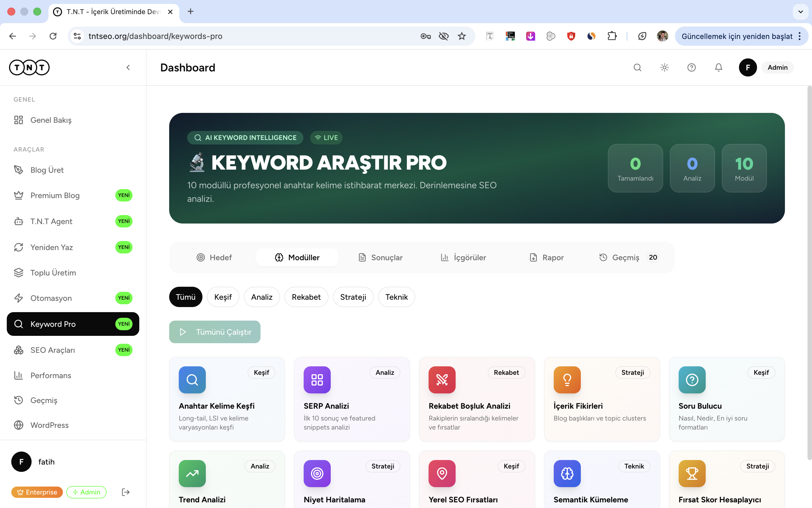Click the 10 Modül counter card

click(x=744, y=168)
